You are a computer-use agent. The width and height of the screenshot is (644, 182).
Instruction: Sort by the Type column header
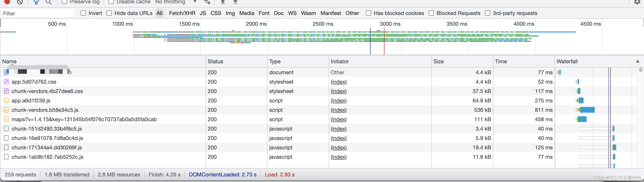298,61
